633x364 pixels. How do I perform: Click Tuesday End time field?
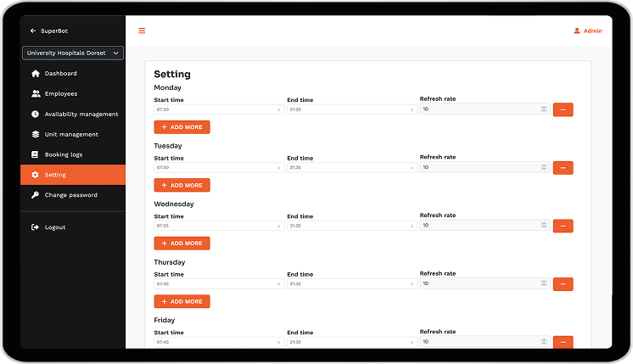coord(352,167)
